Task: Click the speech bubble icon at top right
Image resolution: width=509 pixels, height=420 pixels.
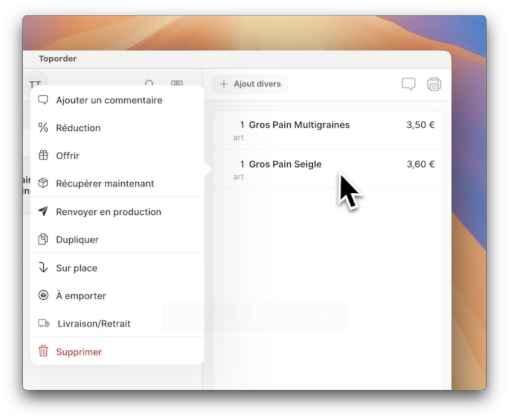Action: tap(408, 84)
